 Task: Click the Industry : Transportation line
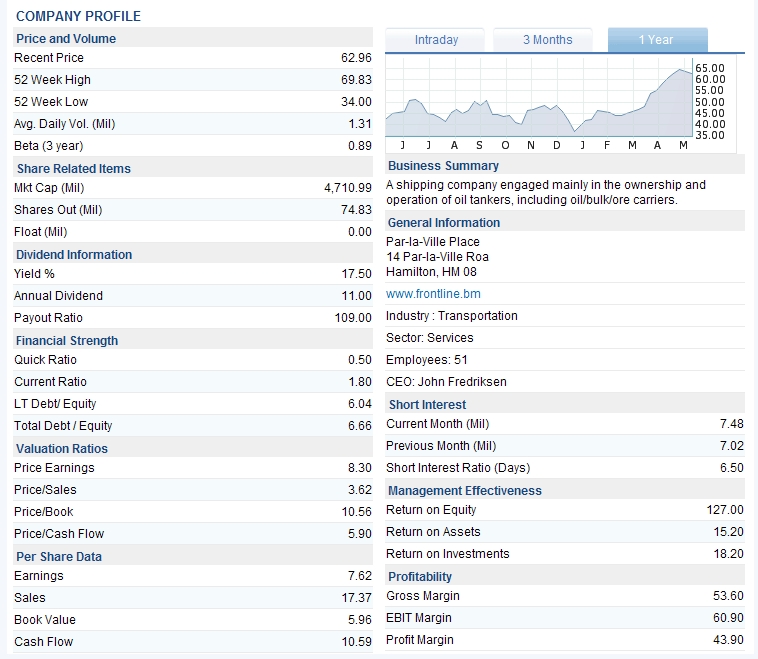click(452, 316)
